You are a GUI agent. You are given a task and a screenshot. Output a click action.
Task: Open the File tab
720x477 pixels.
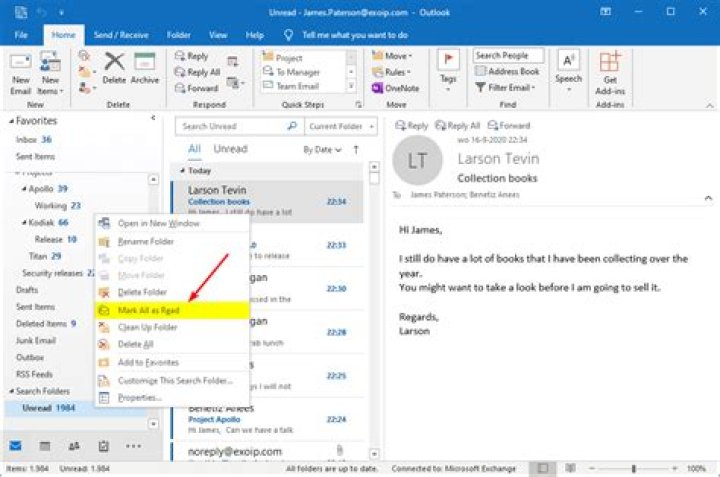pos(21,35)
